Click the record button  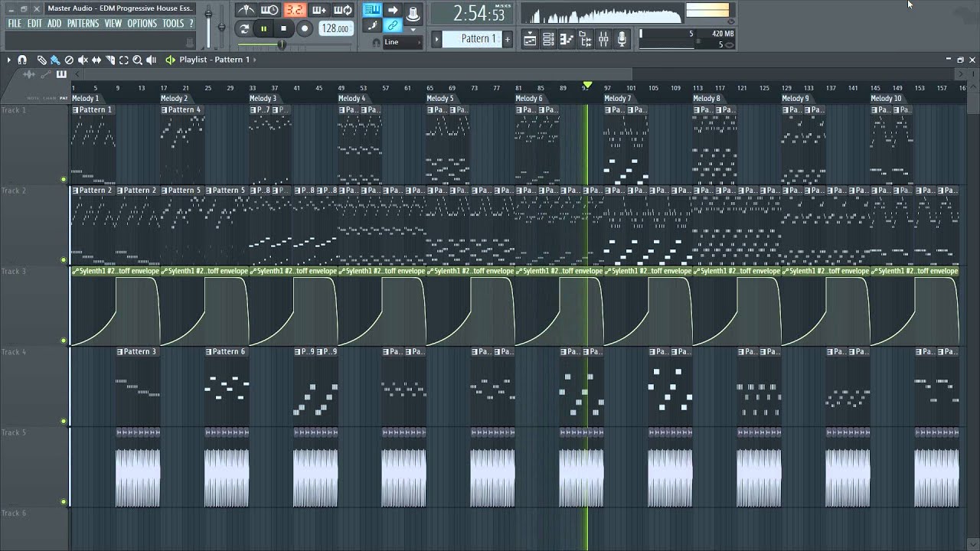point(304,29)
